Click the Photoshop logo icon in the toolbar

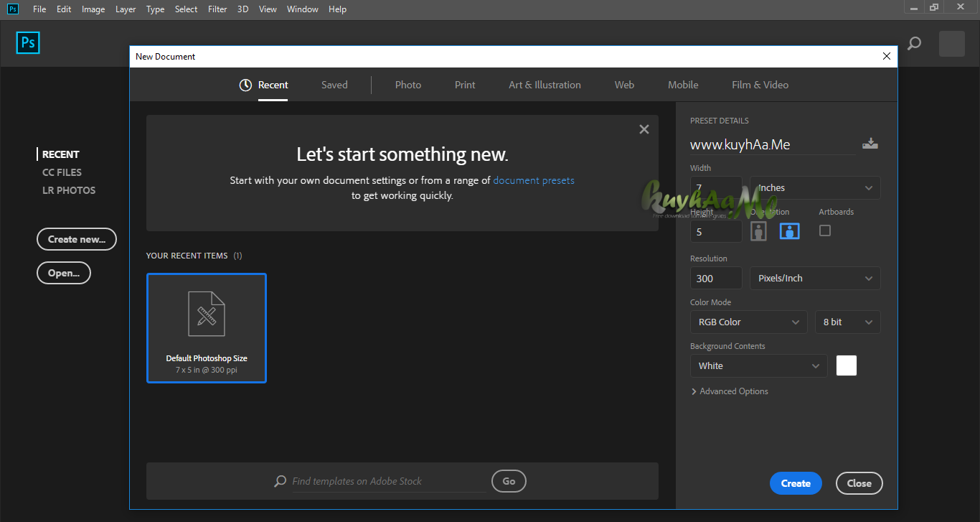[x=27, y=42]
